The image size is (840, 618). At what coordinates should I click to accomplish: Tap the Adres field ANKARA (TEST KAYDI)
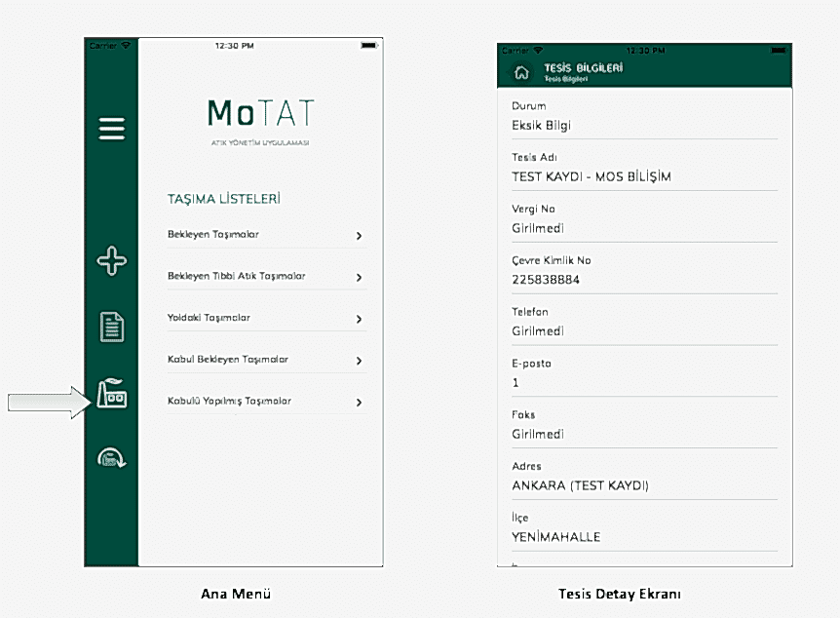(x=580, y=485)
